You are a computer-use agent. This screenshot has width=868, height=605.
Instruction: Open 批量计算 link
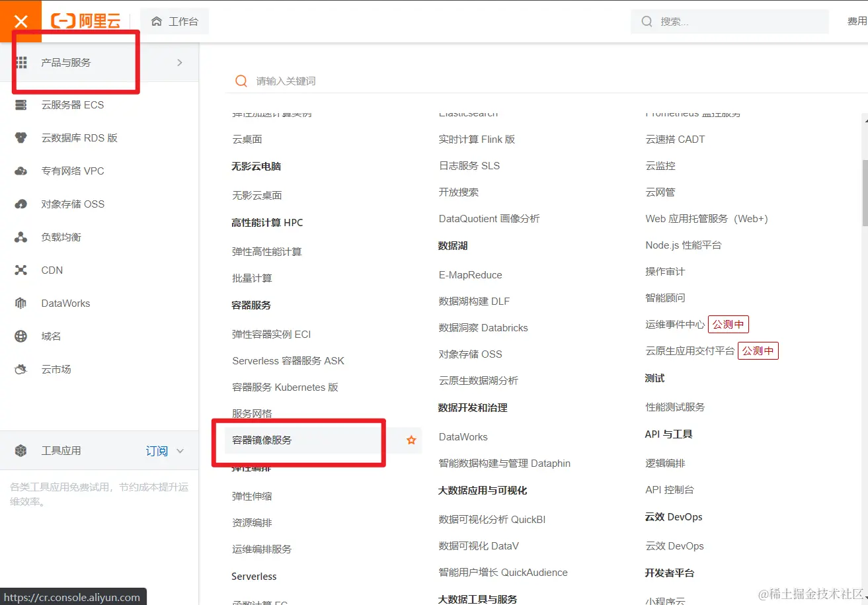click(x=252, y=278)
